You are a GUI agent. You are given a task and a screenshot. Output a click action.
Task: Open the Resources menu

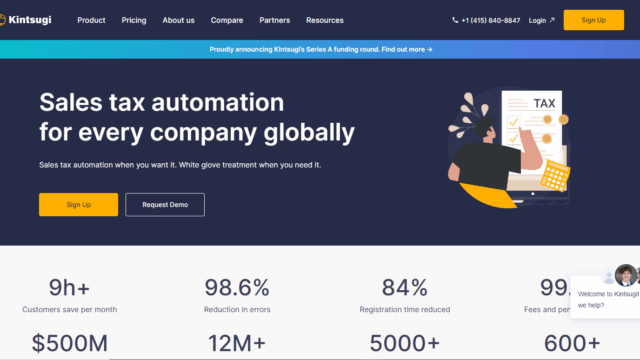[x=325, y=20]
